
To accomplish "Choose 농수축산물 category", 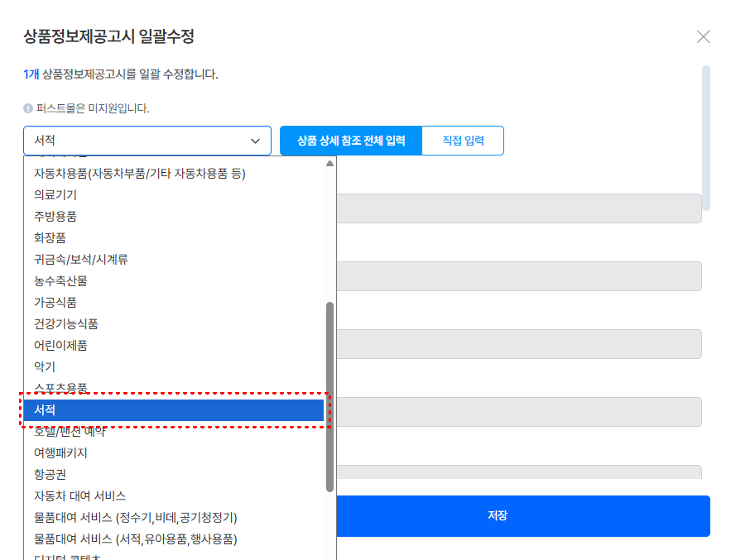I will coord(60,281).
